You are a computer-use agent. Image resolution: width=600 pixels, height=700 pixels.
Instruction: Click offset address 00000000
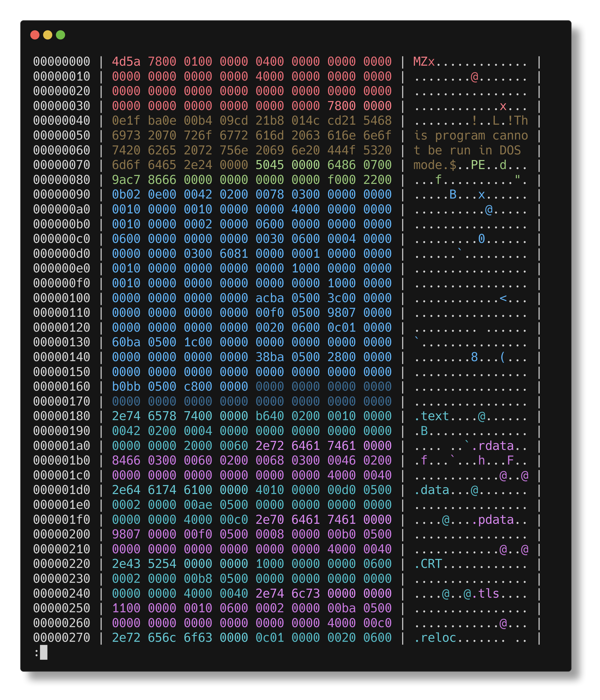[x=62, y=62]
